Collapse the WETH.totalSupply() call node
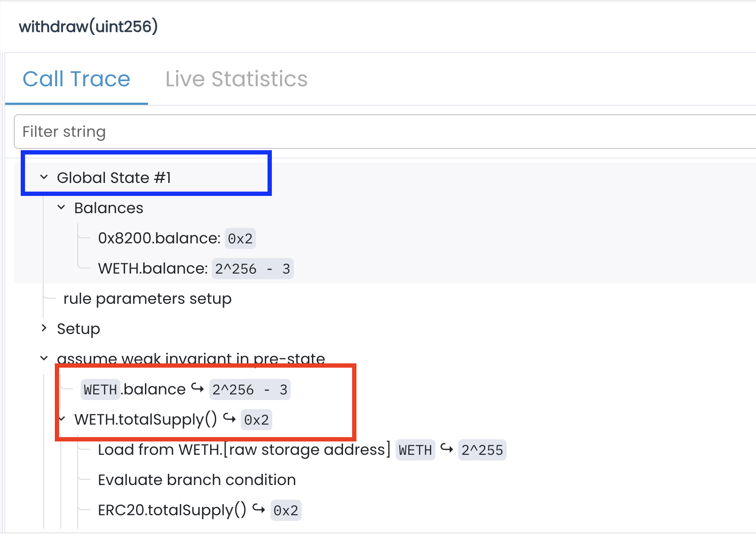Screen dimensions: 756x542 point(62,419)
